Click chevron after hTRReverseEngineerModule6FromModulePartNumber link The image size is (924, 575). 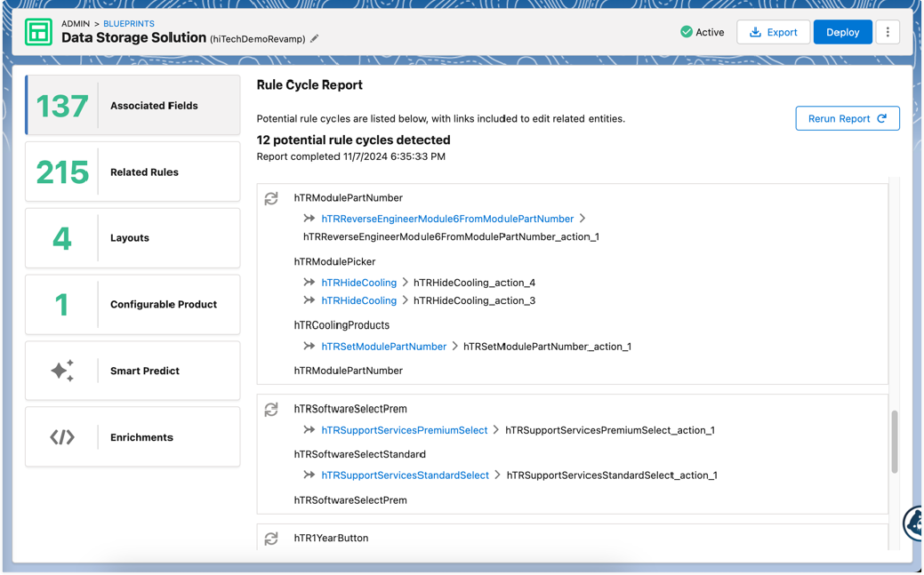click(x=583, y=219)
